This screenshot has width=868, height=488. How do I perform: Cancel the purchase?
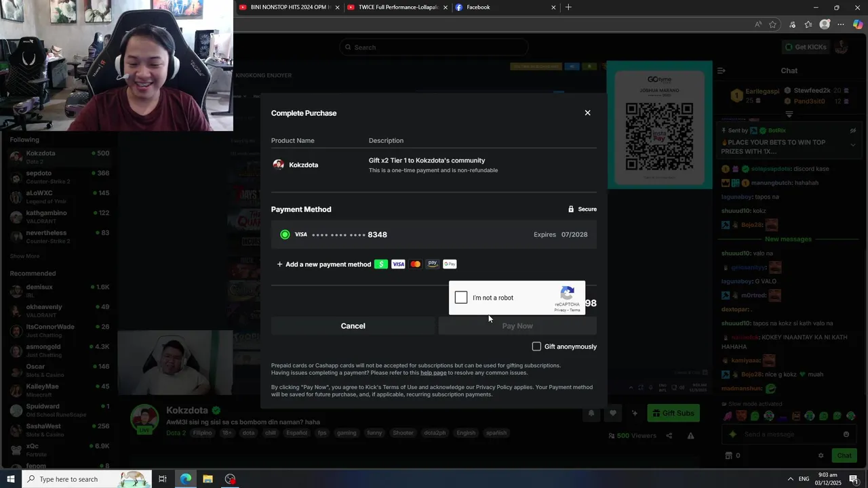[x=353, y=326]
